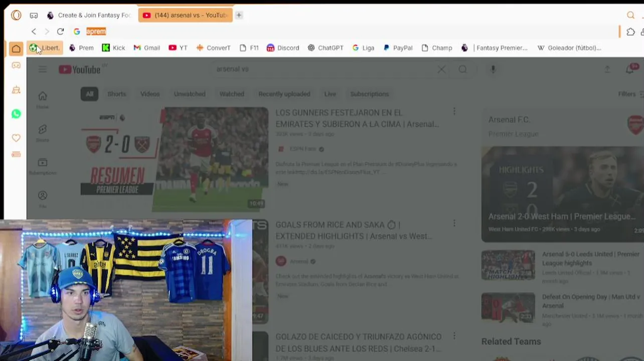Open the sidebar gamepad icon
The width and height of the screenshot is (644, 361).
point(16,65)
